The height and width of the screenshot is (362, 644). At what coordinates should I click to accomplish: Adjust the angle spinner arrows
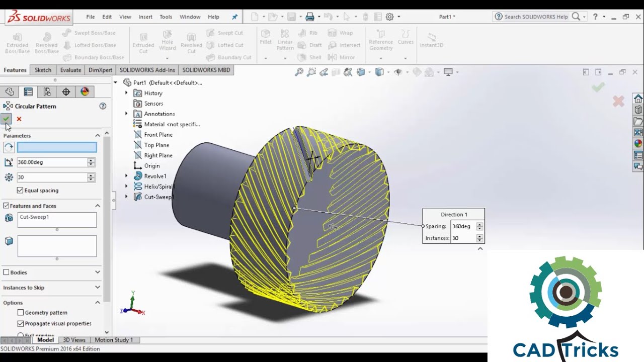tap(91, 162)
